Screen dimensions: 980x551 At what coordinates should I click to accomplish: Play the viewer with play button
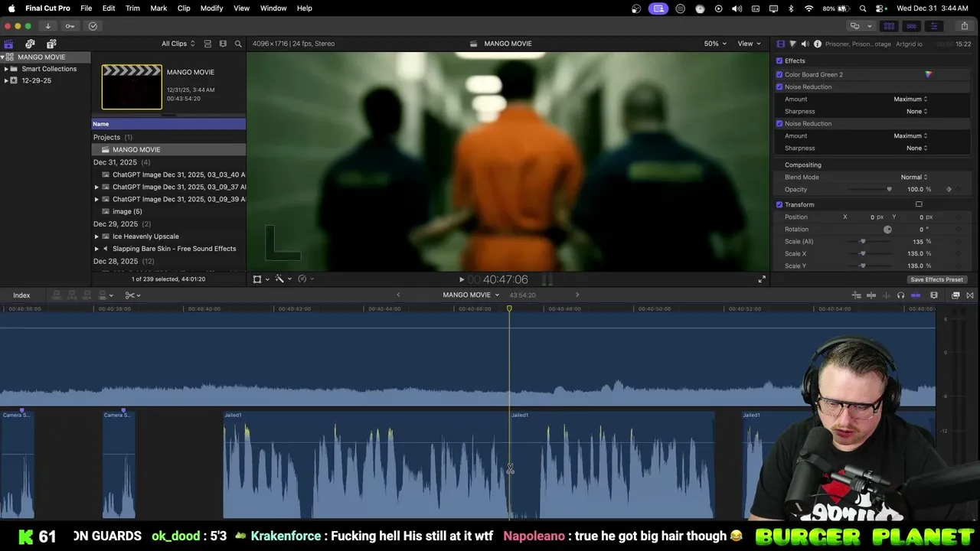[x=461, y=279]
